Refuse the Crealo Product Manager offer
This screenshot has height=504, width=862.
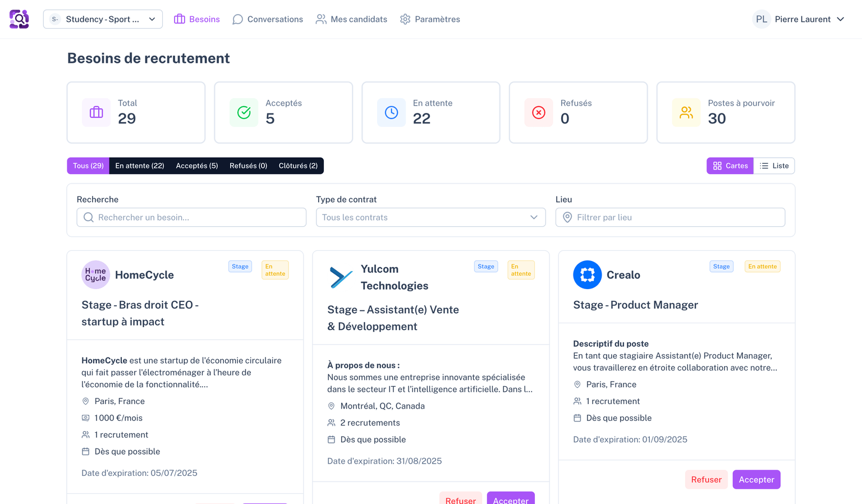click(706, 479)
